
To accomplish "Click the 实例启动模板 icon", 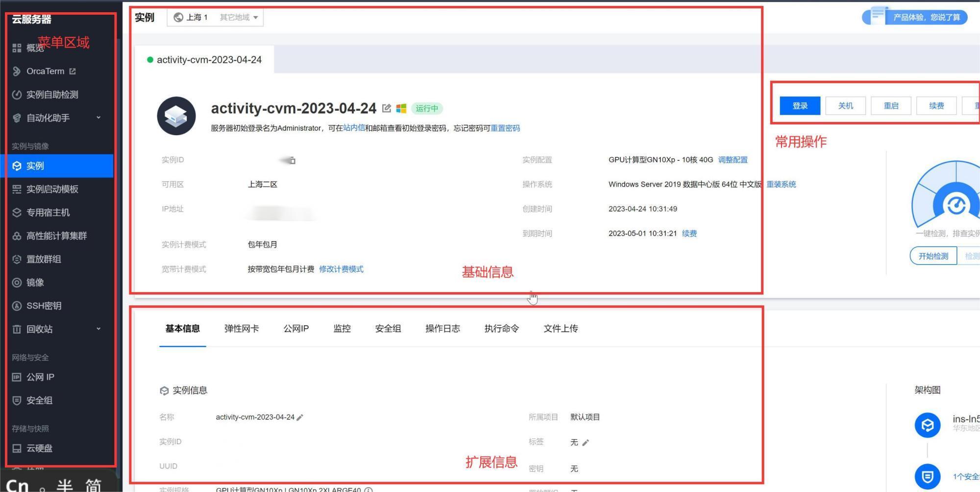I will 17,189.
